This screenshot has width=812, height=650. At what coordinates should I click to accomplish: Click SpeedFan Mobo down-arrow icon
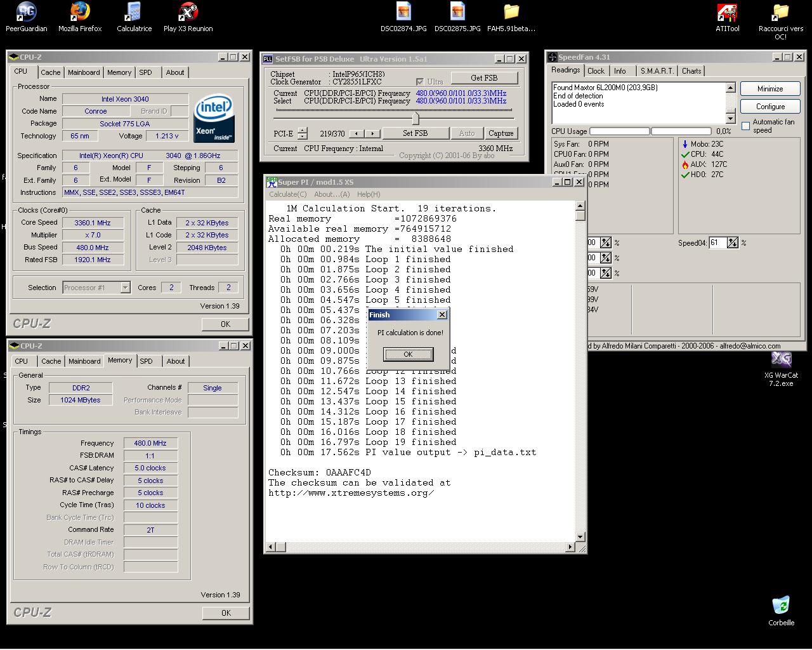pyautogui.click(x=685, y=144)
